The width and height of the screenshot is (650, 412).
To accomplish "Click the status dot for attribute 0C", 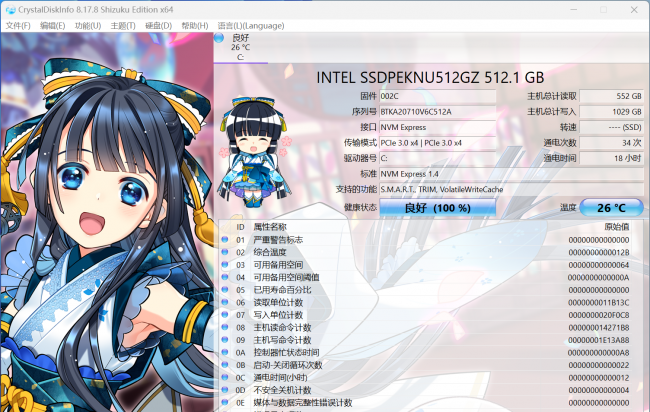I will click(x=225, y=377).
